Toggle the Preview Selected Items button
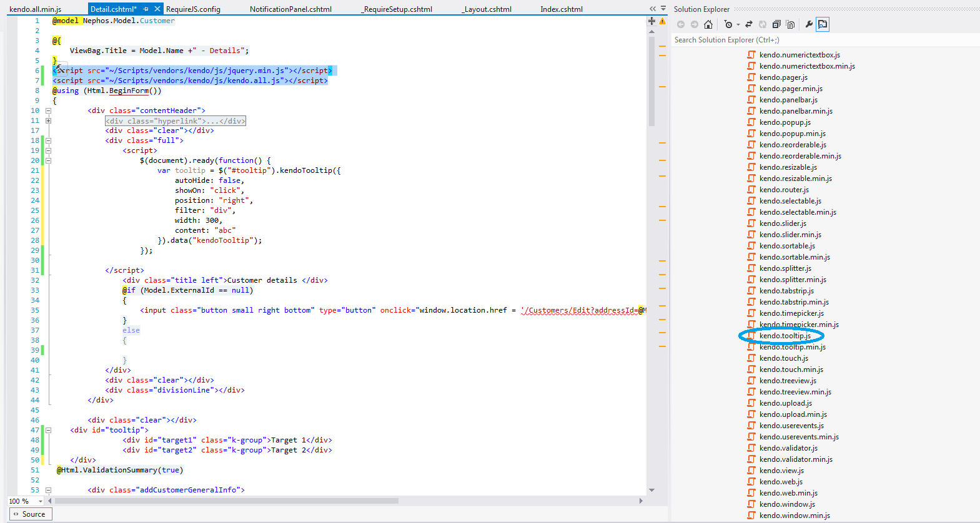The image size is (980, 523). (823, 24)
